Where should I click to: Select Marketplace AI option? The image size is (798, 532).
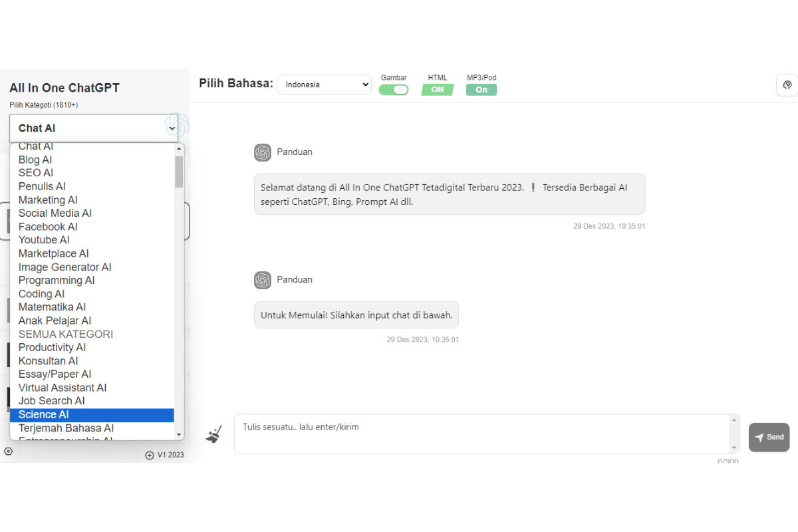[92, 253]
